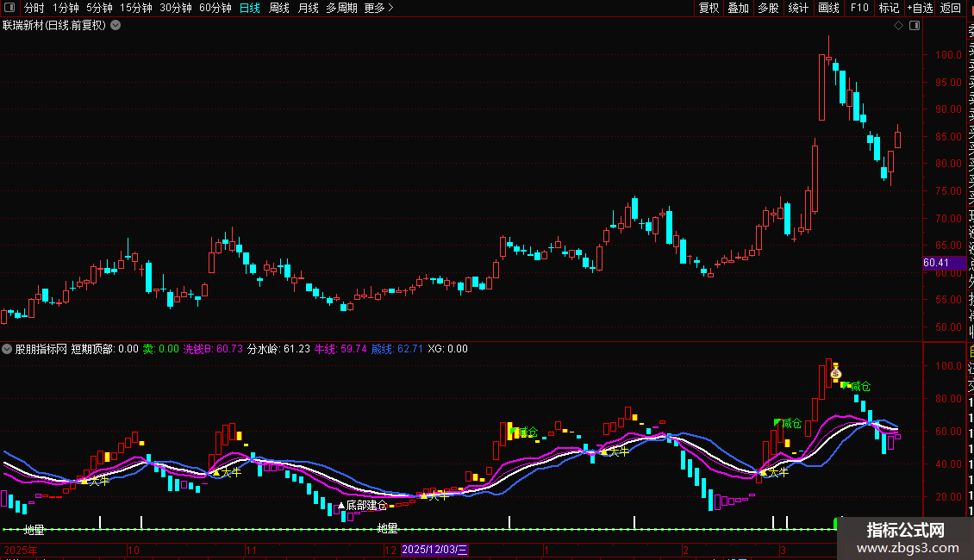
Task: Click the 底部建仓 arrow marker
Action: tap(341, 506)
